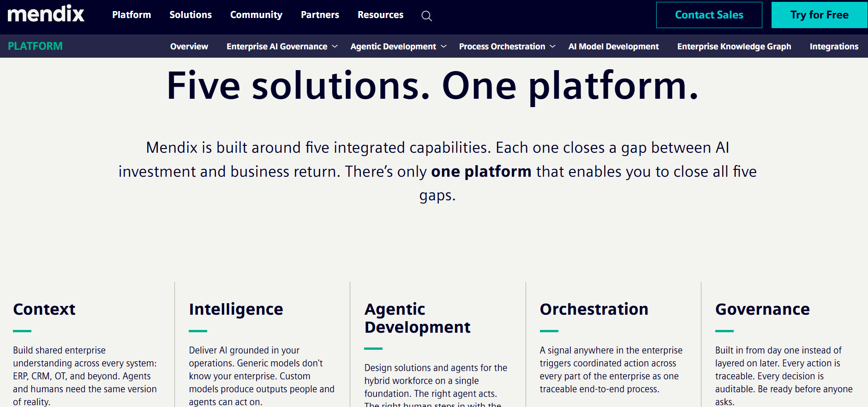
Task: Click the Context card heading
Action: (44, 309)
